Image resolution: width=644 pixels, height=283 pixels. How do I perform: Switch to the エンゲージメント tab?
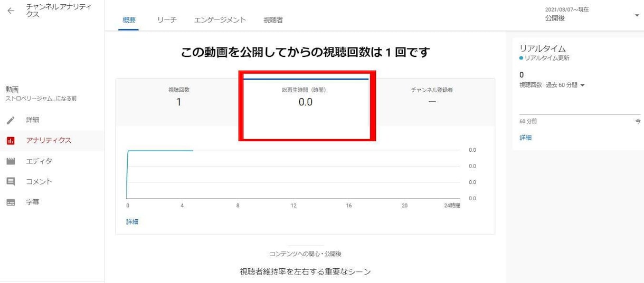coord(220,20)
